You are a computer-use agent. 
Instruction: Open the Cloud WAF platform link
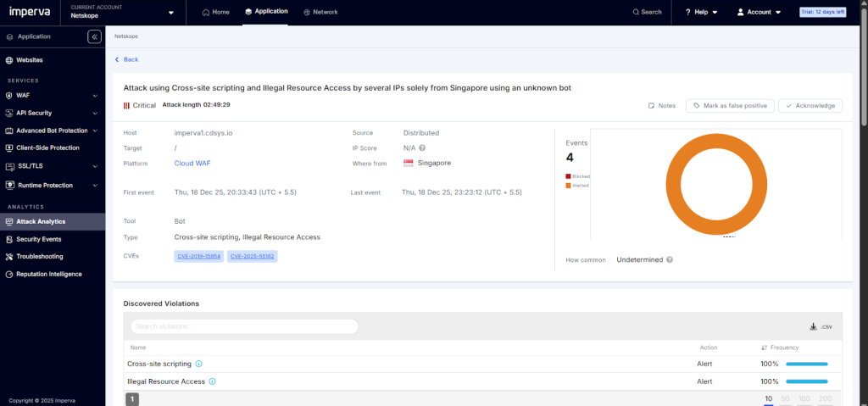pos(192,164)
